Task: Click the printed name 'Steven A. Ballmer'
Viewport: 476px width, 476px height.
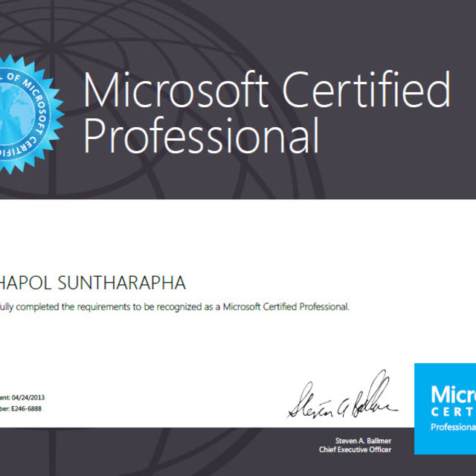Action: (363, 441)
